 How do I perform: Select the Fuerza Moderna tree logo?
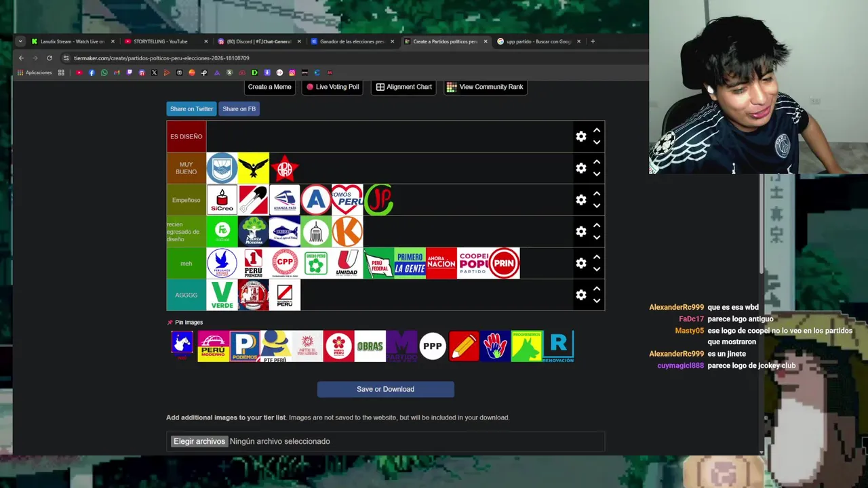(254, 232)
